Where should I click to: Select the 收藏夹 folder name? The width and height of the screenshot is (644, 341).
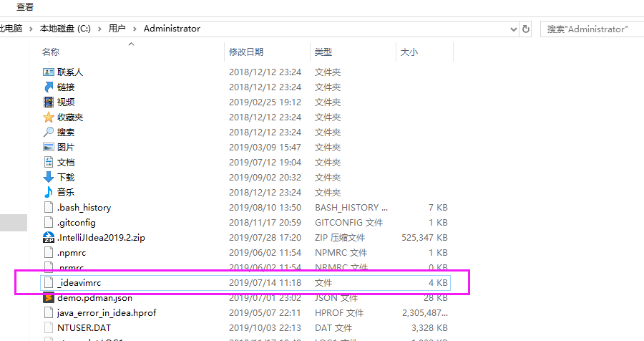point(70,117)
